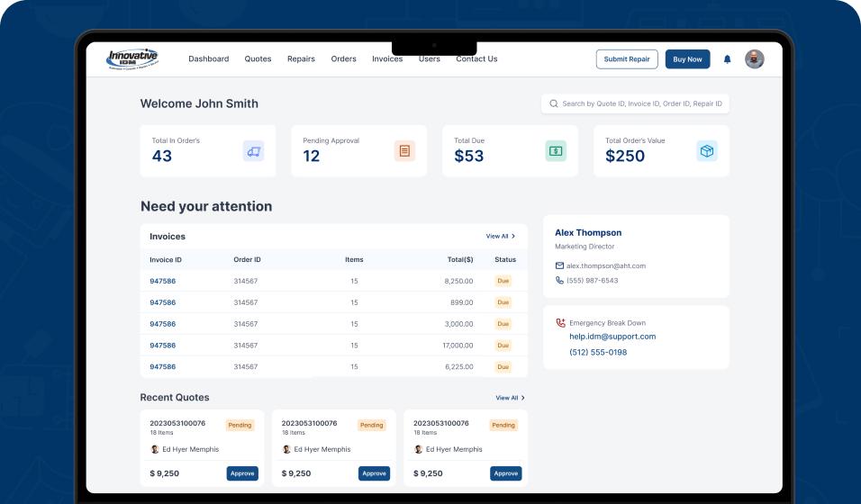The width and height of the screenshot is (861, 504).
Task: Open invoice 947586 totaling 3,000.00
Action: coord(162,324)
